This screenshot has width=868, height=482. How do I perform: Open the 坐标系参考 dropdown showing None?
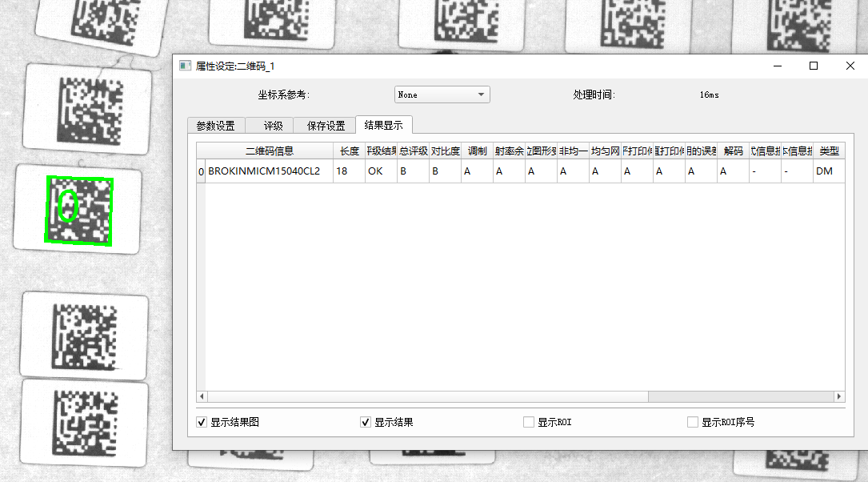(442, 94)
